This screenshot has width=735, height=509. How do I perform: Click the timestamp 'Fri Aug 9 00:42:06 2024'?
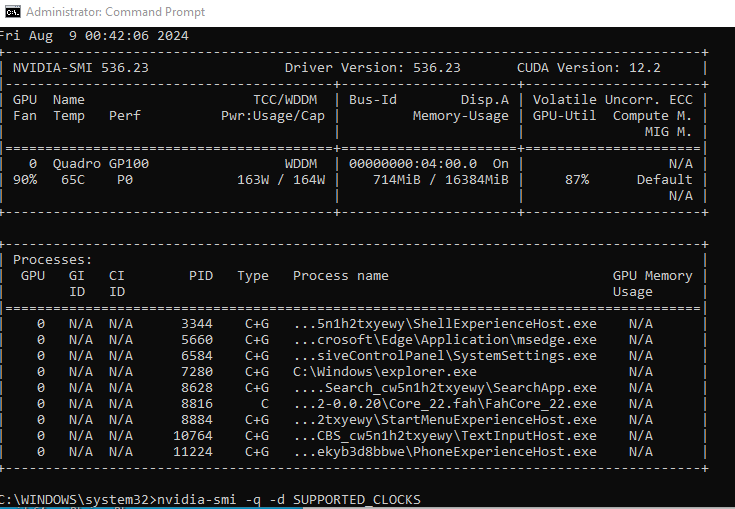94,35
